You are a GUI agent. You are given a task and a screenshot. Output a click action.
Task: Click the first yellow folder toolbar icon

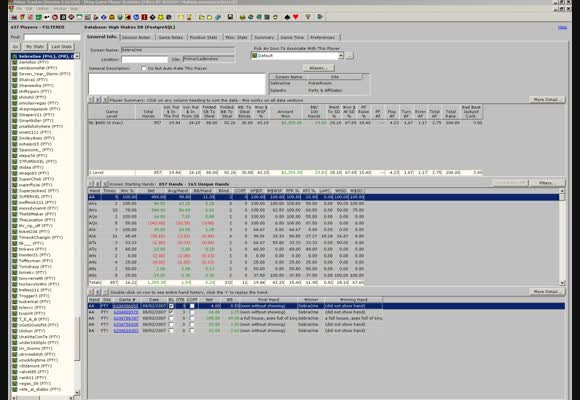pyautogui.click(x=202, y=17)
